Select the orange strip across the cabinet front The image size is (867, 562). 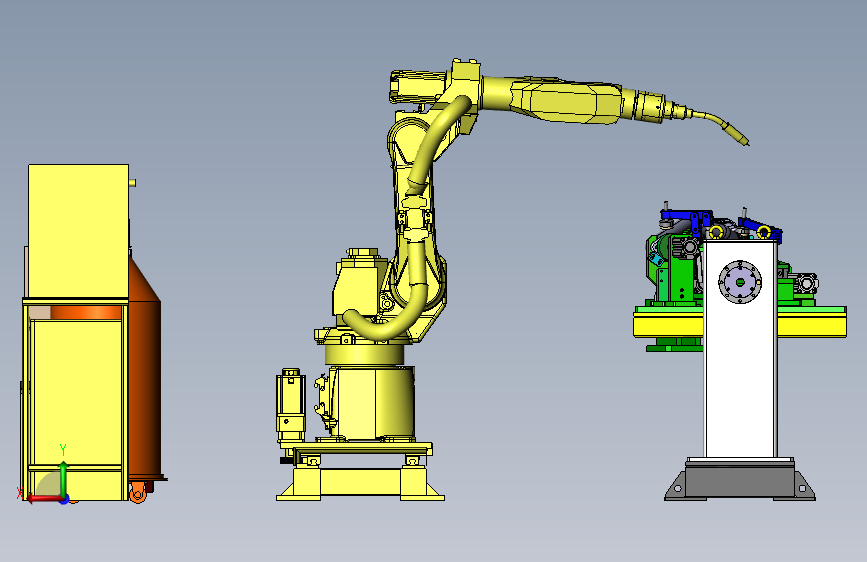pos(86,313)
